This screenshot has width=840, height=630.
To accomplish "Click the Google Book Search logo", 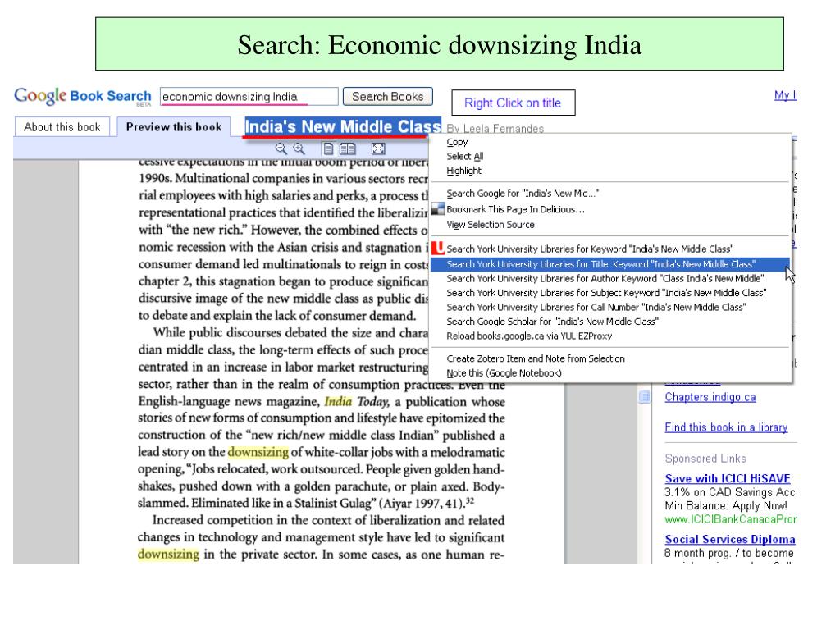I will [x=83, y=97].
